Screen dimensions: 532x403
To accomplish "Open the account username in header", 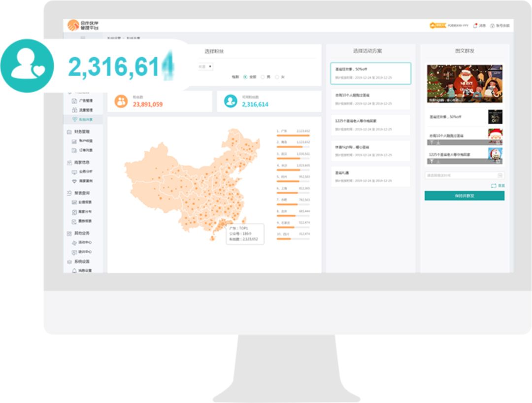I will point(458,26).
